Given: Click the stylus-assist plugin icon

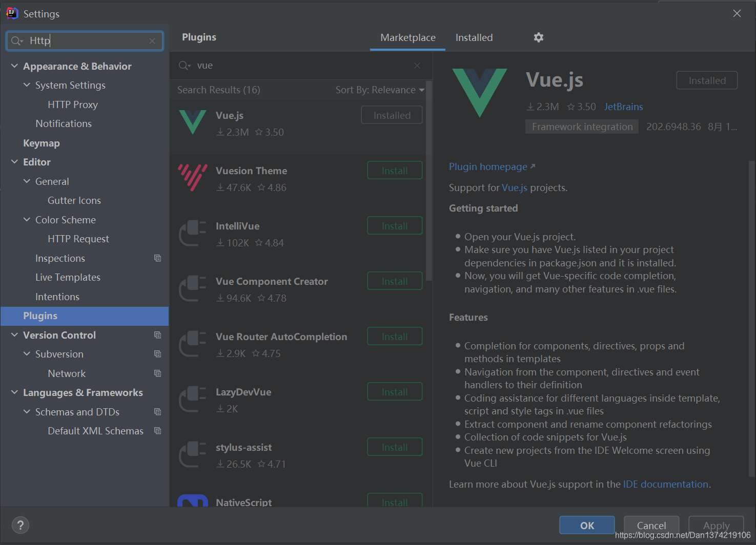Looking at the screenshot, I should pyautogui.click(x=193, y=454).
